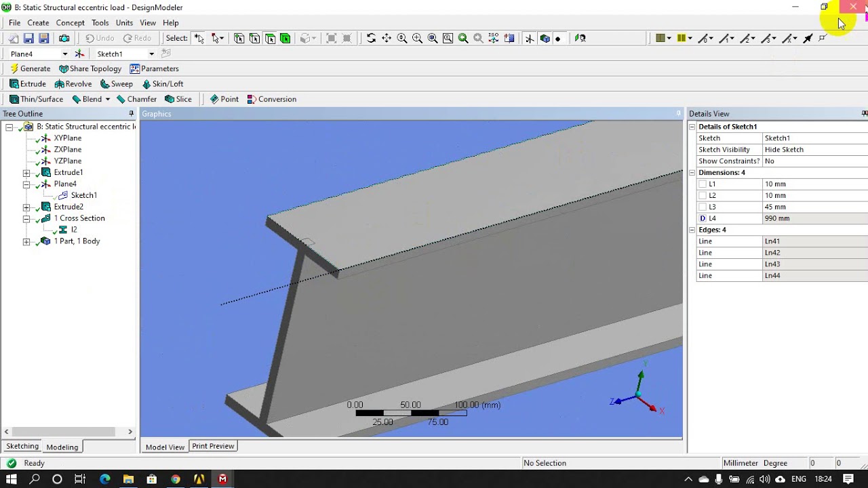
Task: Click the Extrude tool
Action: click(x=28, y=84)
